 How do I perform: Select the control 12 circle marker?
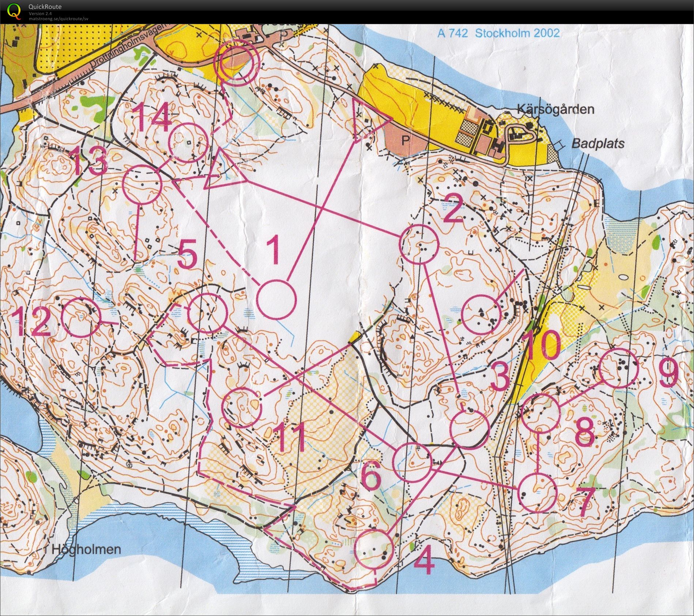pyautogui.click(x=80, y=317)
